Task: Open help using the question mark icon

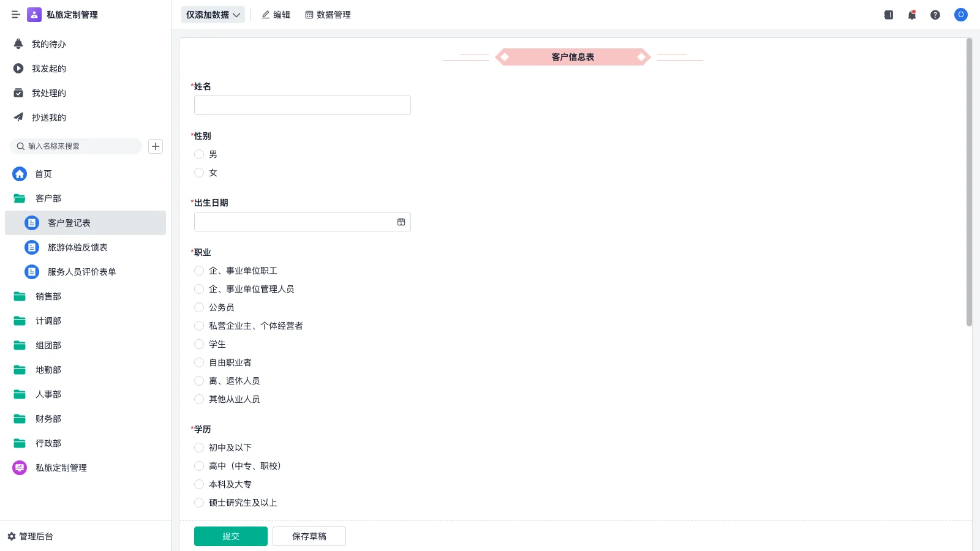Action: coord(936,15)
